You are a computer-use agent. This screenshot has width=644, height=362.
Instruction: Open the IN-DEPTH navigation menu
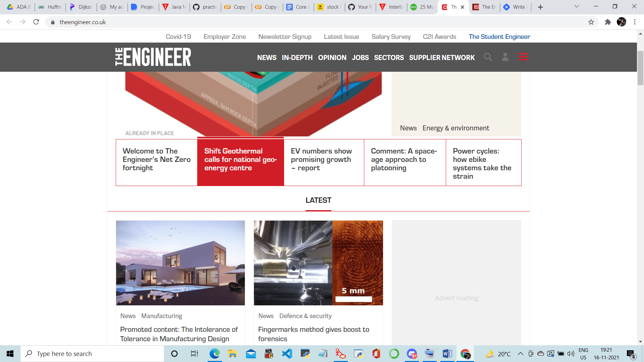click(x=297, y=58)
